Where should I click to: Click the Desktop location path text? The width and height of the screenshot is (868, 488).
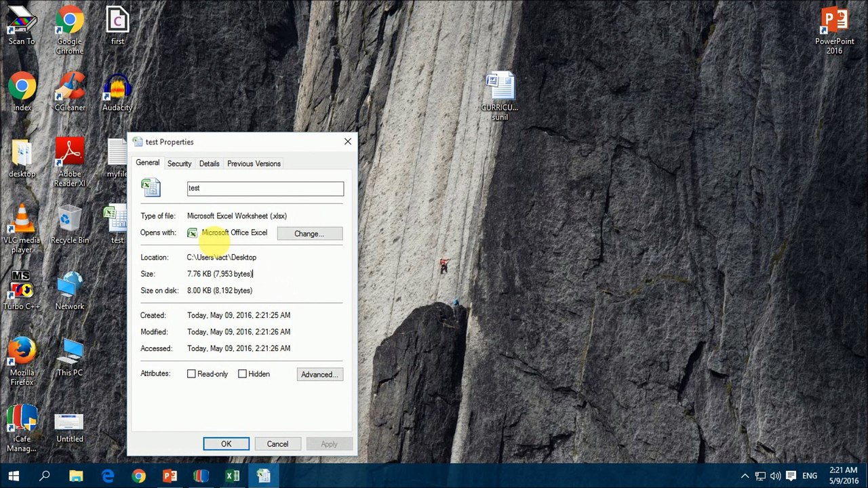point(222,258)
